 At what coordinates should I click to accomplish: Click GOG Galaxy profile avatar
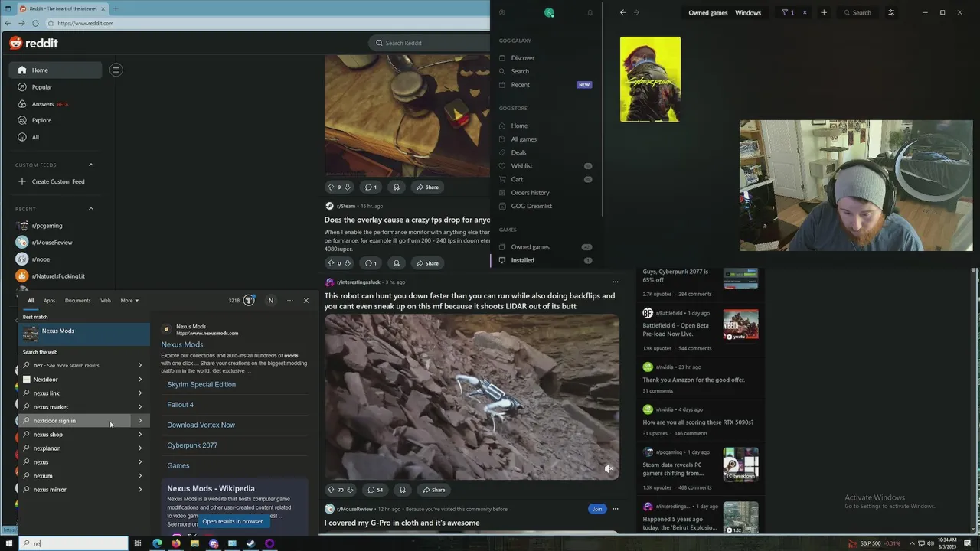pos(549,13)
